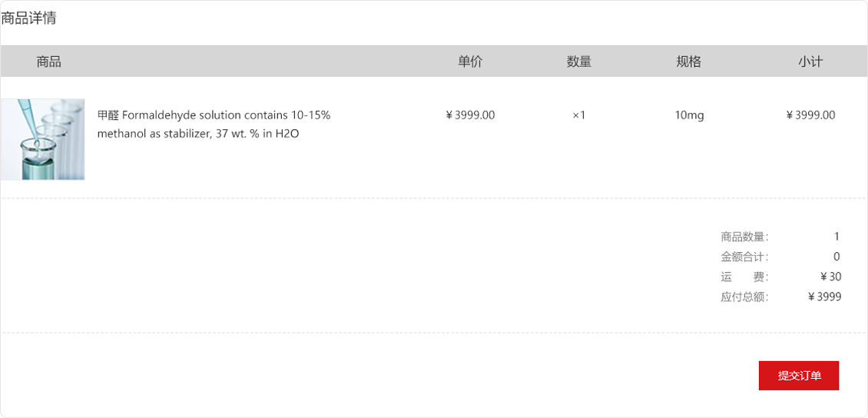Click the 单价 column header
The width and height of the screenshot is (868, 418).
click(x=470, y=61)
